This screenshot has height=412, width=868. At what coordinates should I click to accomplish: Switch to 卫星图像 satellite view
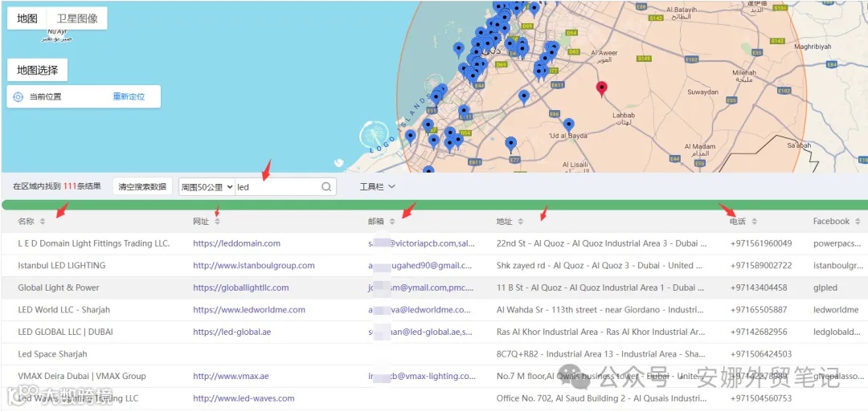pos(77,18)
